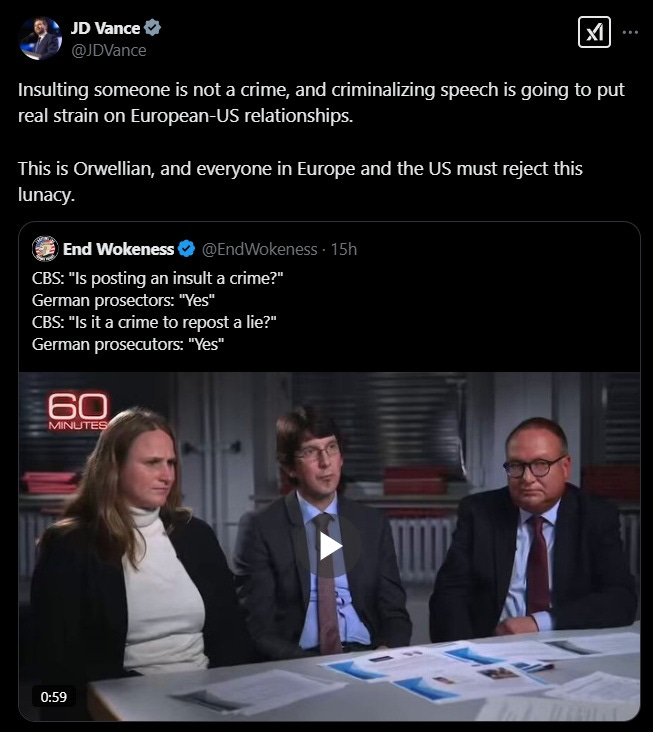Click the 0:59 video duration badge
This screenshot has width=653, height=732.
coord(53,697)
